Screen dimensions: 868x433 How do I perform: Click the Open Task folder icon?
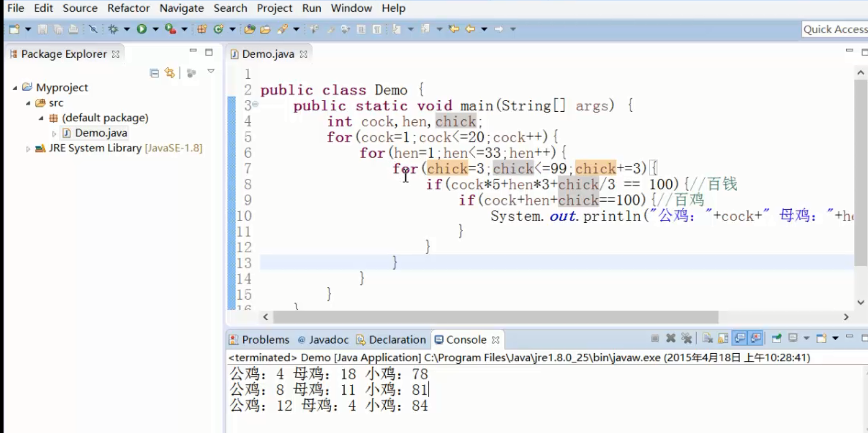[265, 29]
